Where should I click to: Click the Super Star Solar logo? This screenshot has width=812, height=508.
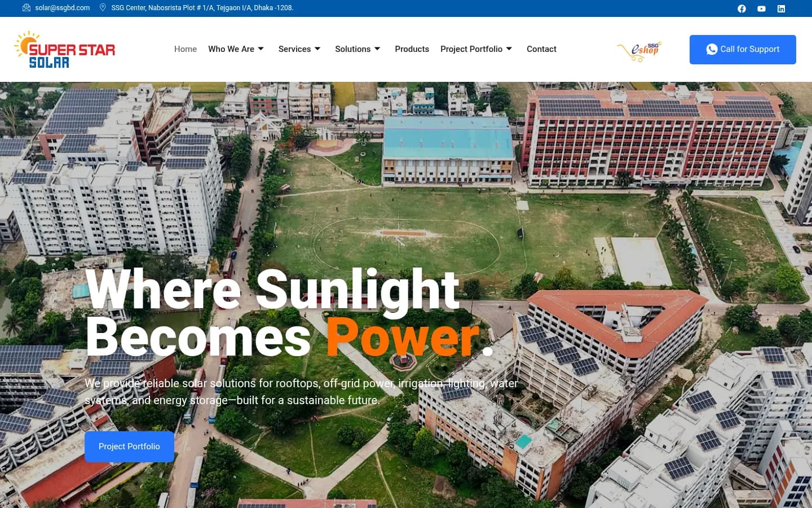pyautogui.click(x=64, y=50)
